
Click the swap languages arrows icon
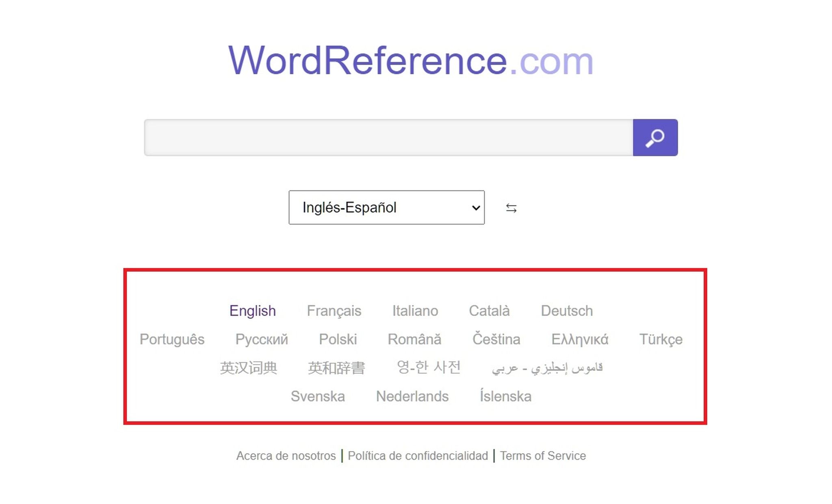(x=511, y=208)
